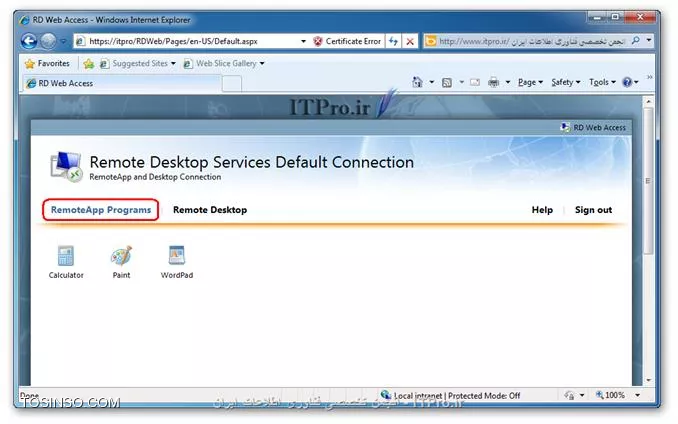Click the Home icon in command bar
This screenshot has height=424, width=678.
click(x=417, y=82)
